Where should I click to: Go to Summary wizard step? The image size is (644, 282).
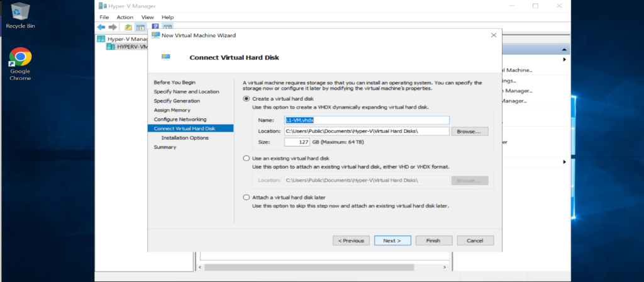click(165, 147)
